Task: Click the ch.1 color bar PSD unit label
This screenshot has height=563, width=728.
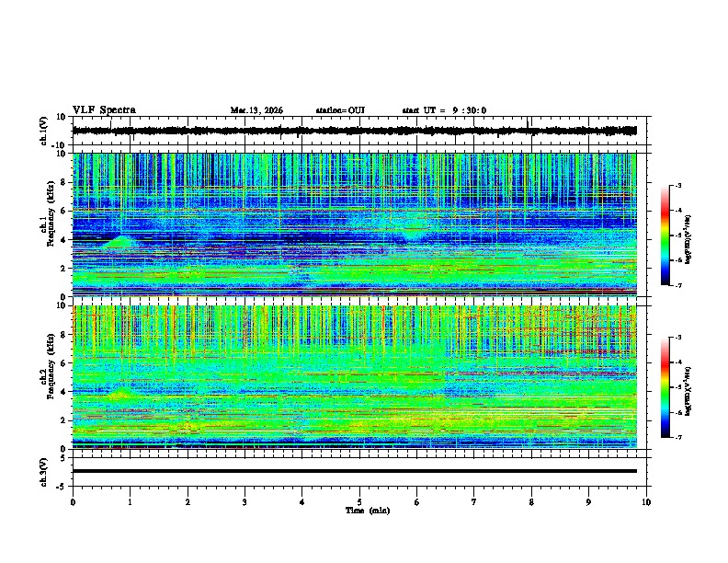Action: tap(688, 240)
